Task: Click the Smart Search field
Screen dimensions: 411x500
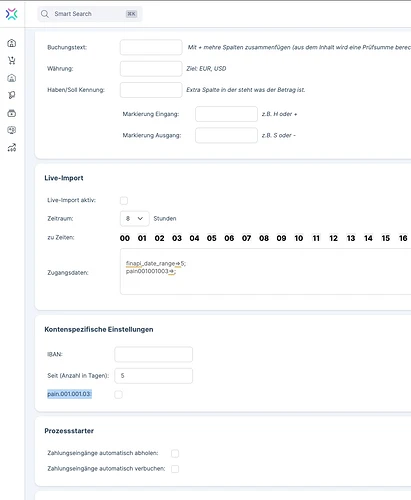Action: pos(90,14)
